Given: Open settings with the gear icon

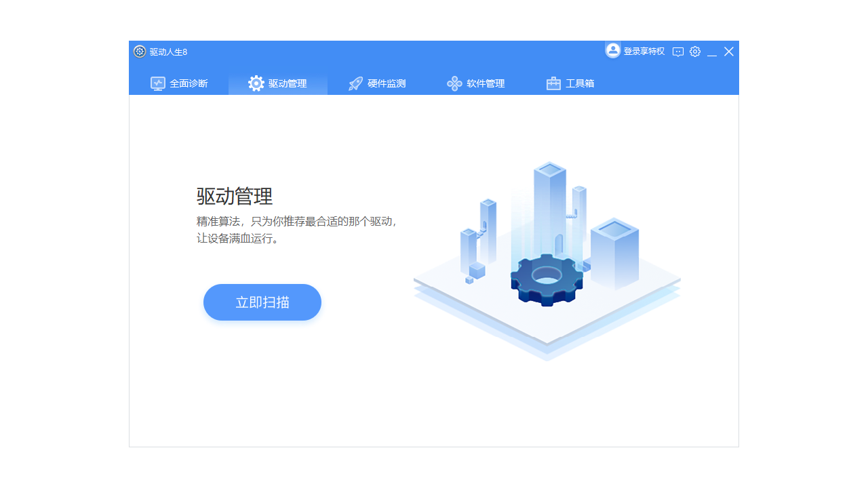Looking at the screenshot, I should click(694, 51).
